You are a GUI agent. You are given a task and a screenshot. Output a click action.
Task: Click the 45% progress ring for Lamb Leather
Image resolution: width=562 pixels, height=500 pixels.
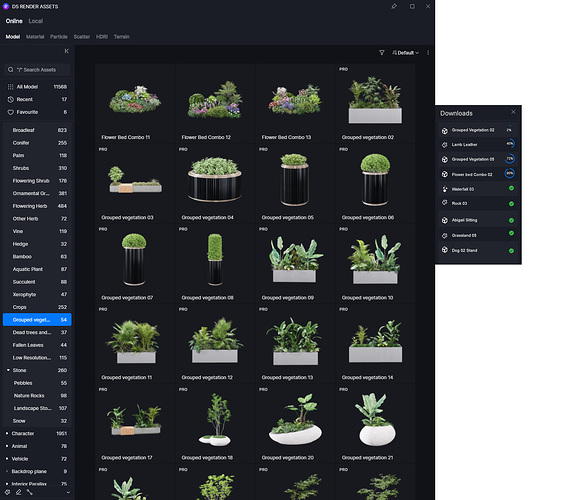coord(510,144)
